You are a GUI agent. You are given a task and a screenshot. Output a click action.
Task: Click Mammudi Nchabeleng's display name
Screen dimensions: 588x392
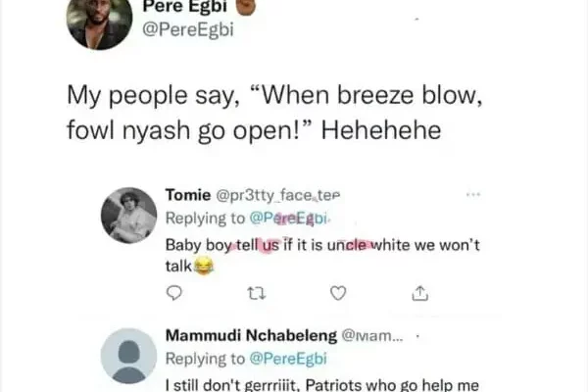coord(250,336)
